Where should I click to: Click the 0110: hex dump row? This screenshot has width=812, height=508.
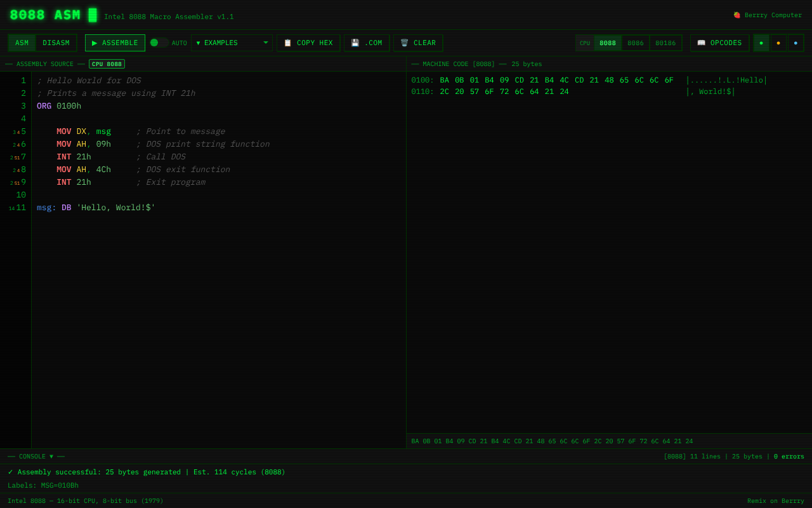tap(573, 91)
